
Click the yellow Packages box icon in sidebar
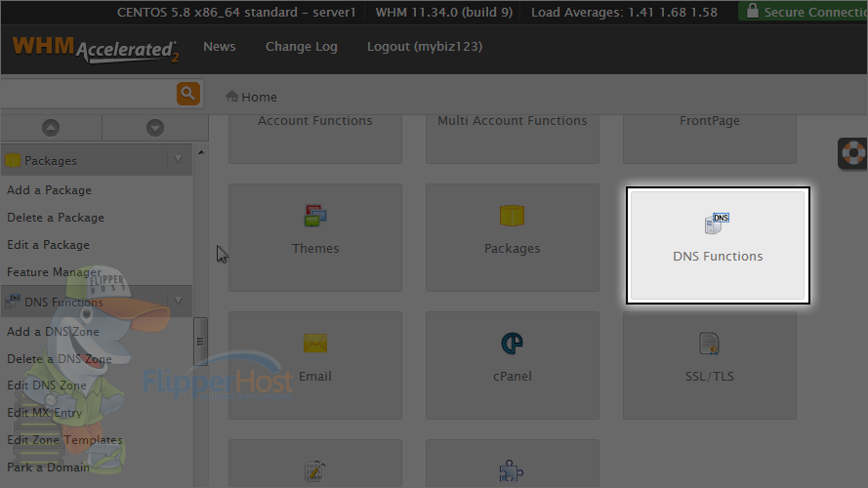point(12,160)
